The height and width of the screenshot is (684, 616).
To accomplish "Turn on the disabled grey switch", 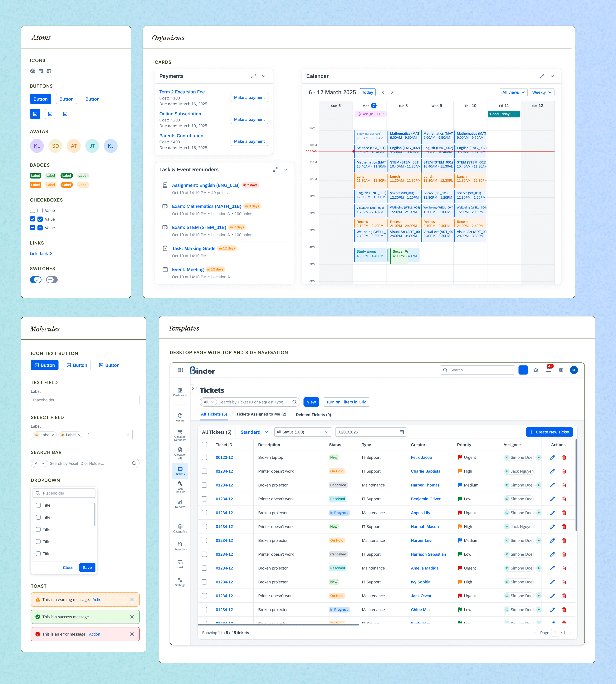I will (52, 280).
